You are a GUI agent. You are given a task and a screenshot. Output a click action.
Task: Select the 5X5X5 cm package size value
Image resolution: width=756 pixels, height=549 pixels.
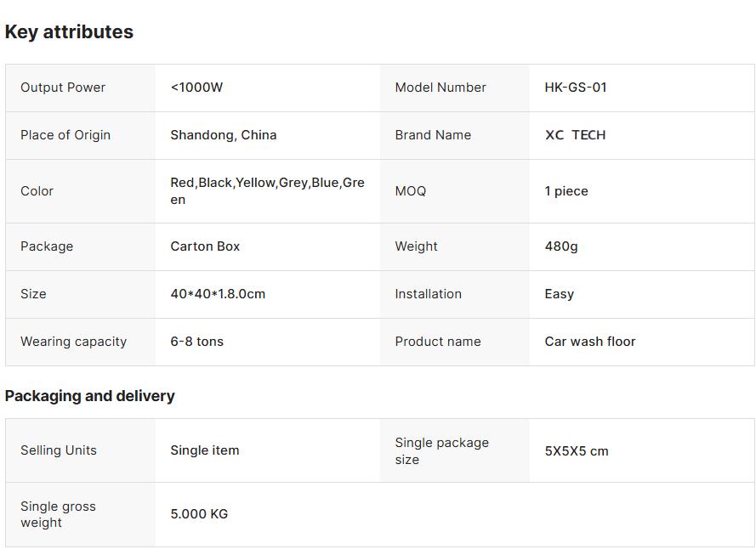[x=577, y=451]
